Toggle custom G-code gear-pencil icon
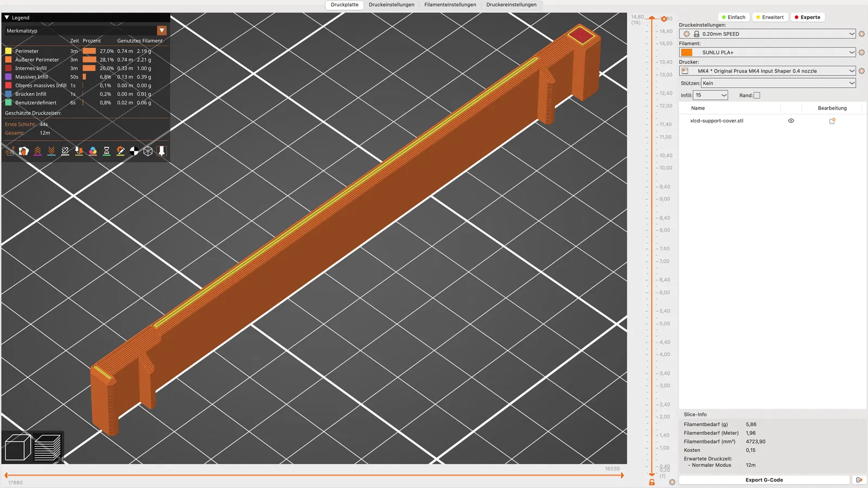The height and width of the screenshot is (488, 868). pos(120,151)
